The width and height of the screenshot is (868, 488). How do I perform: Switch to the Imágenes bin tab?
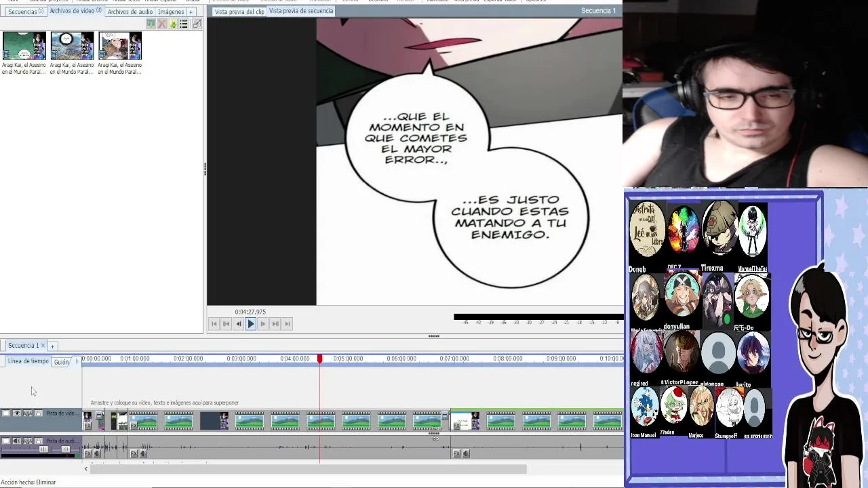[171, 12]
